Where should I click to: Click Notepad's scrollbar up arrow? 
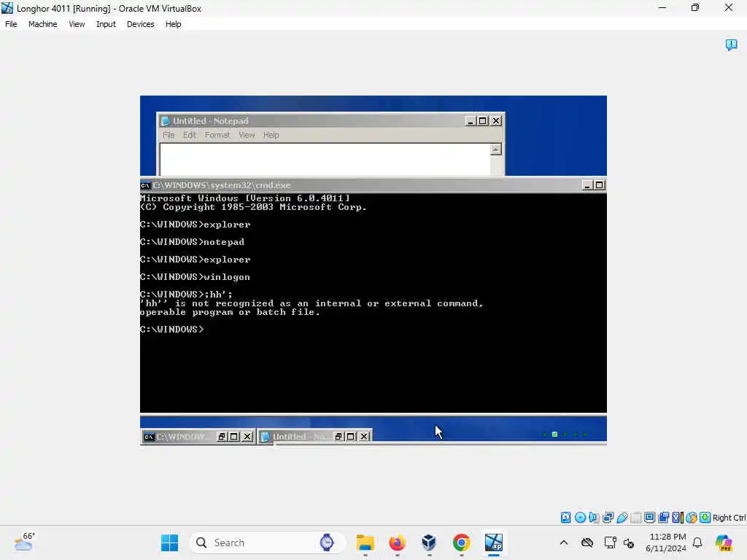click(495, 149)
